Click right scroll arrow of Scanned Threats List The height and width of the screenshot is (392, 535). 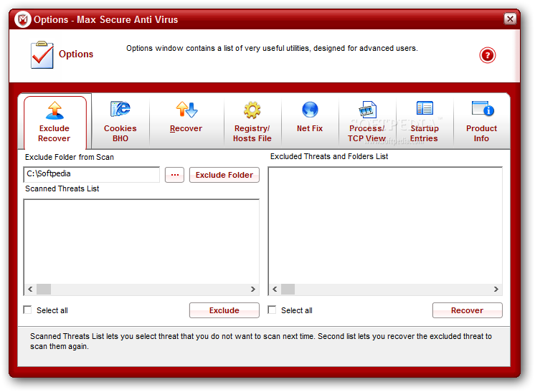pos(253,289)
